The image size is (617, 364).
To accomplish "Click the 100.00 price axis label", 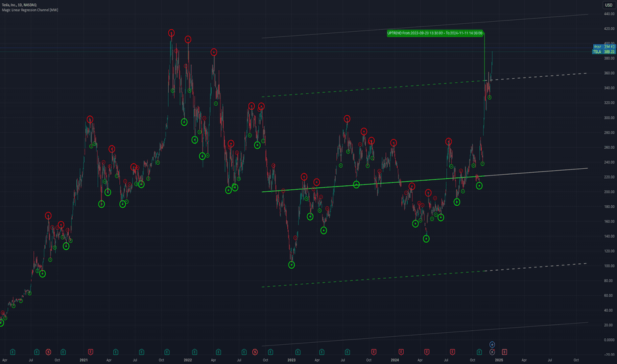I will point(609,265).
